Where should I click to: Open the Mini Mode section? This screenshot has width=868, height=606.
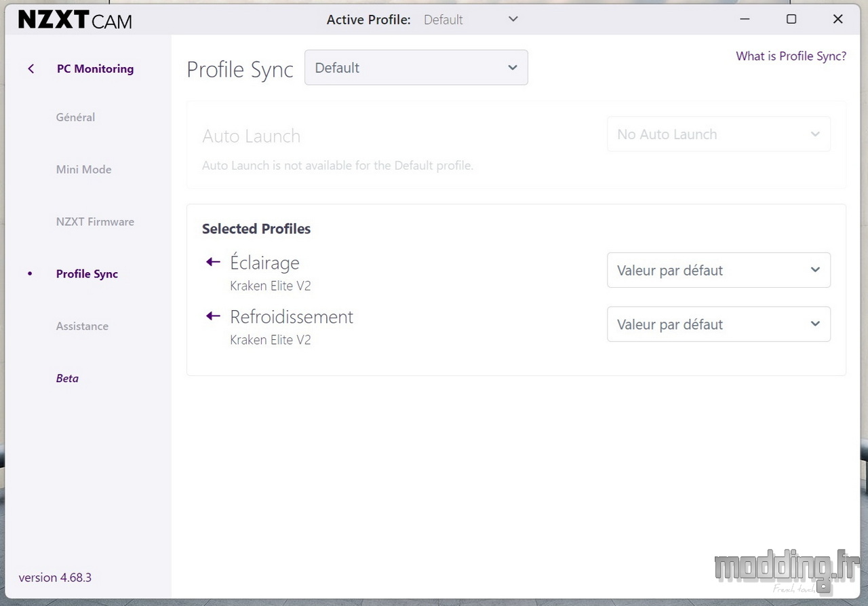coord(83,170)
